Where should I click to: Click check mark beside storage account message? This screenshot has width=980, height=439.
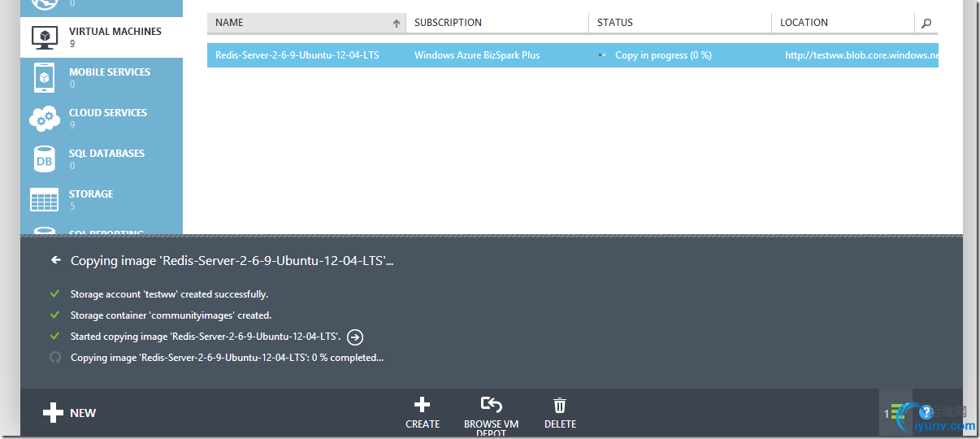[54, 293]
